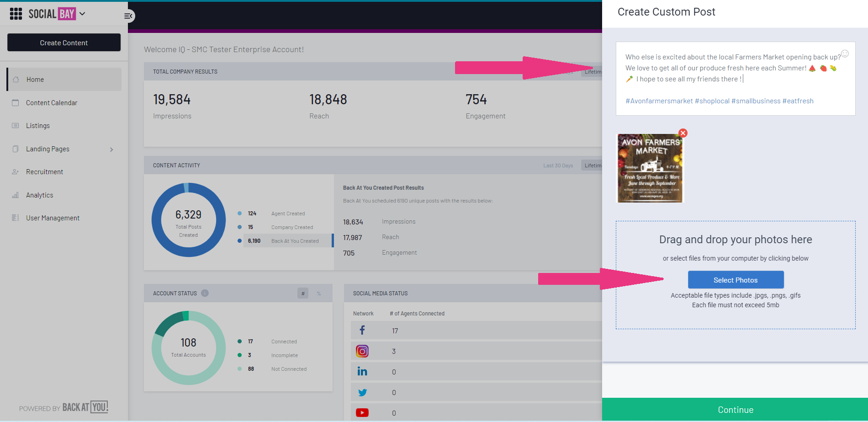Collapse the sidebar with the menu toggle icon
Screen dimensions: 868x422
coord(128,16)
